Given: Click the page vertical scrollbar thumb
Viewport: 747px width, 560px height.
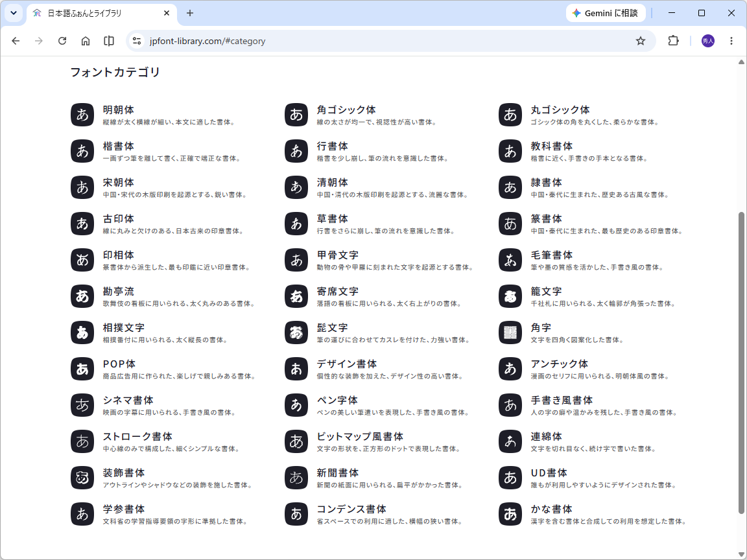Looking at the screenshot, I should [x=741, y=363].
